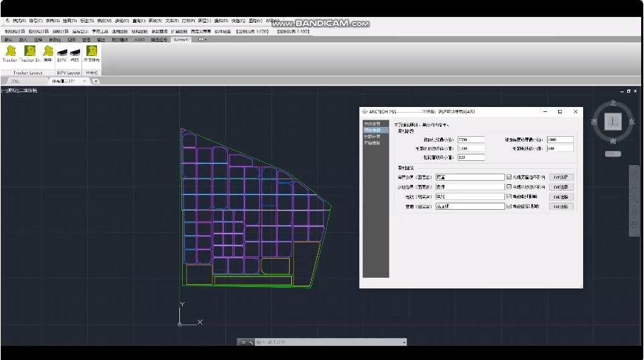Switch to the Arctech ribbon tab
Viewport: 644px width, 360px height.
pos(181,40)
